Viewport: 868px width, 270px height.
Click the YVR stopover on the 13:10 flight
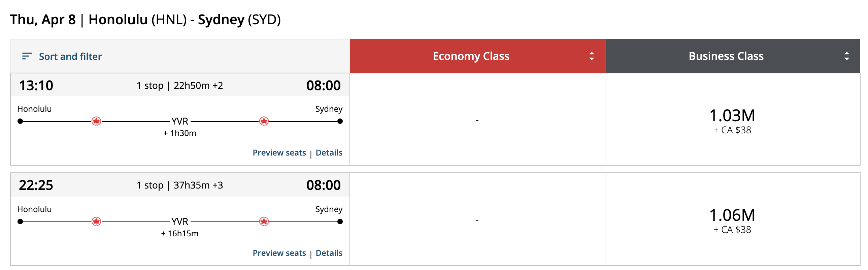click(x=179, y=121)
